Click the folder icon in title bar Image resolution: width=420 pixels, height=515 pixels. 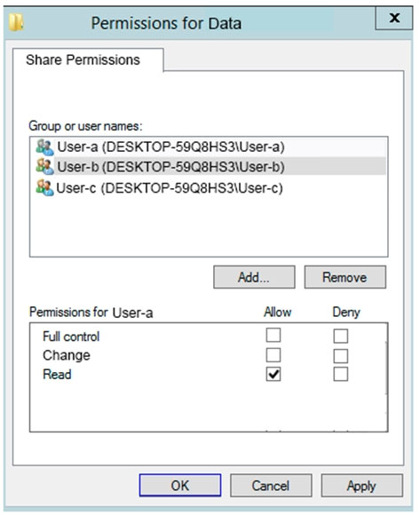click(x=16, y=22)
